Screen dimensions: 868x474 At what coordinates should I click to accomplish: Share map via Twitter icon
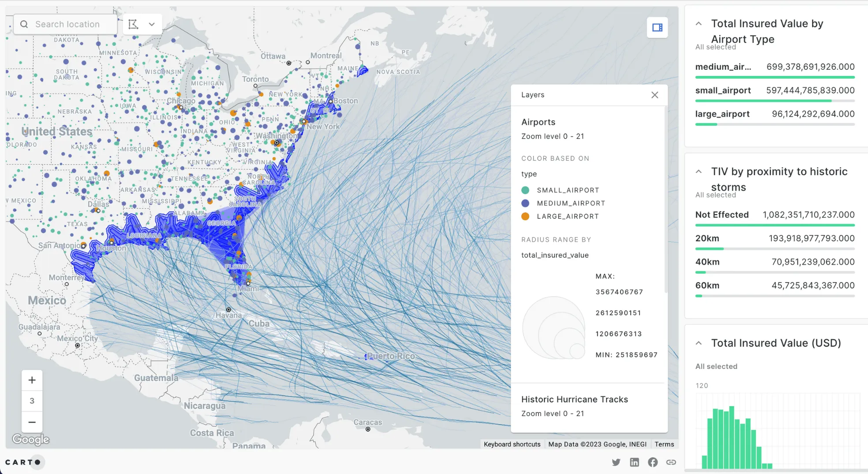(616, 462)
